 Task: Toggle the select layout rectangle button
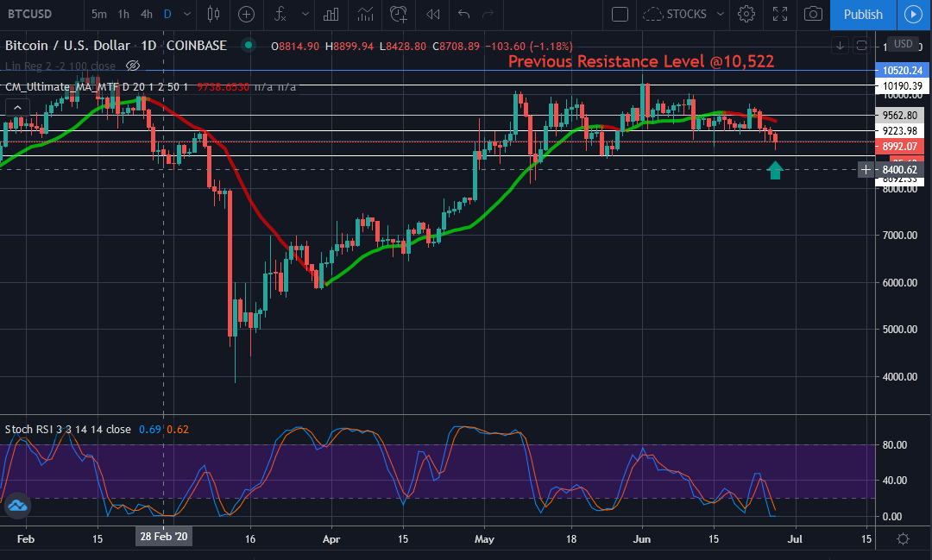pyautogui.click(x=620, y=14)
